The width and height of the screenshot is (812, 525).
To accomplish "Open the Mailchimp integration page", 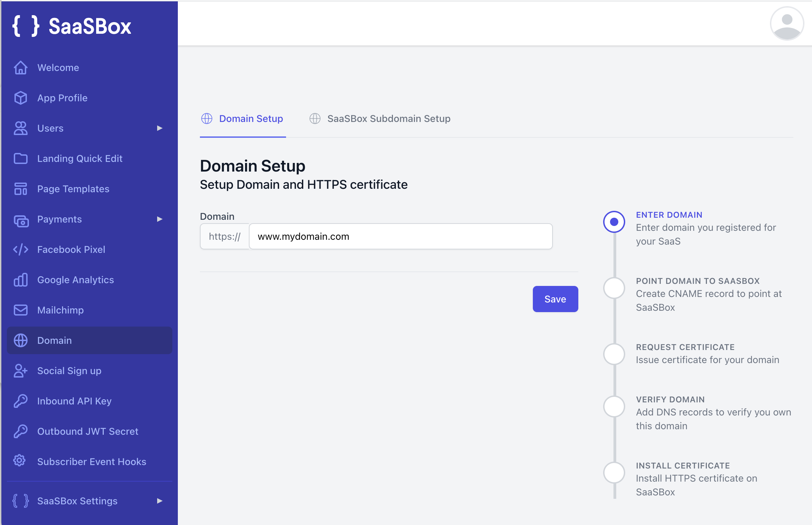I will 90,310.
